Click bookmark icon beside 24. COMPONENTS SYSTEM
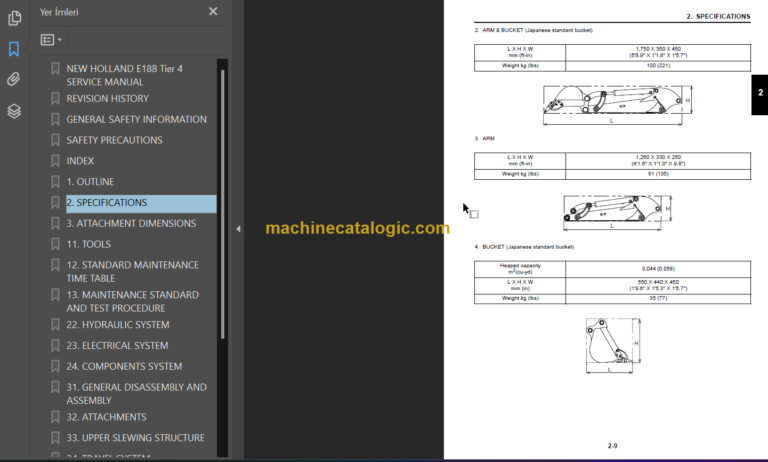 tap(55, 366)
